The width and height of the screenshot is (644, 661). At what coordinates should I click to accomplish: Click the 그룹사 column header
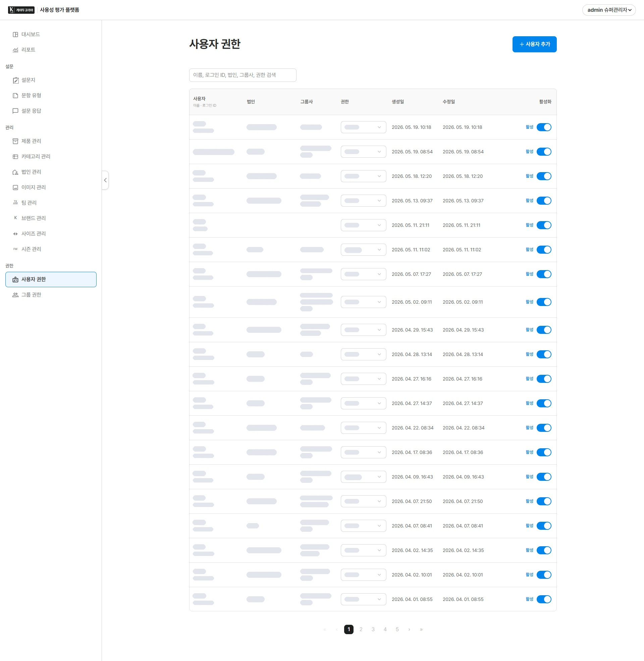[x=307, y=102]
